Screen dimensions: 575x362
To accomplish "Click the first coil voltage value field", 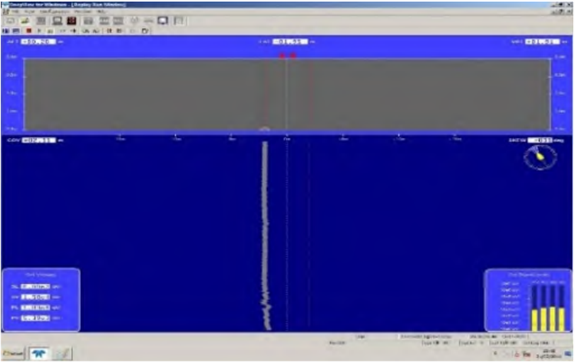I will 35,286.
